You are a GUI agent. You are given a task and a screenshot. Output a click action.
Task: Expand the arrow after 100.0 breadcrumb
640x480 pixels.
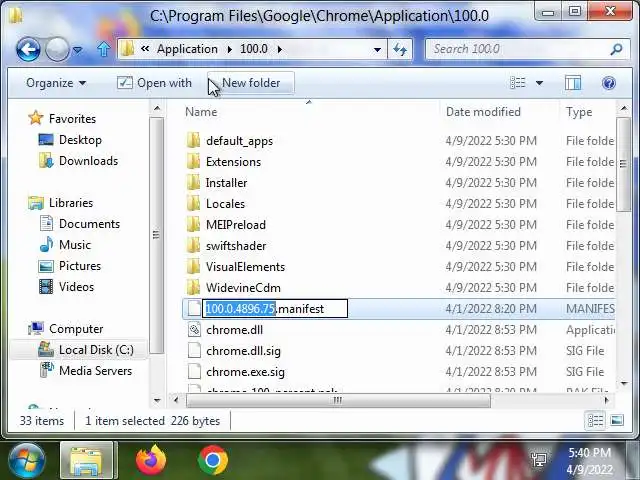(280, 49)
